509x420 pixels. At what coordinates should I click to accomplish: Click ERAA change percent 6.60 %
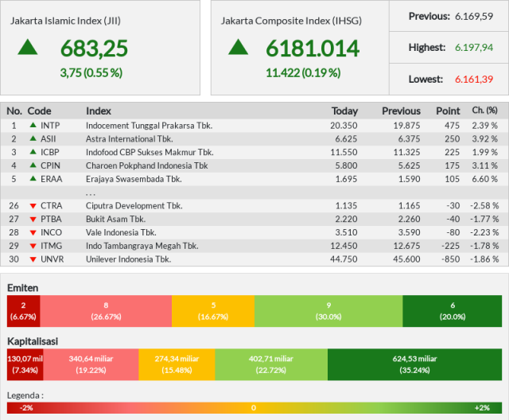click(484, 179)
